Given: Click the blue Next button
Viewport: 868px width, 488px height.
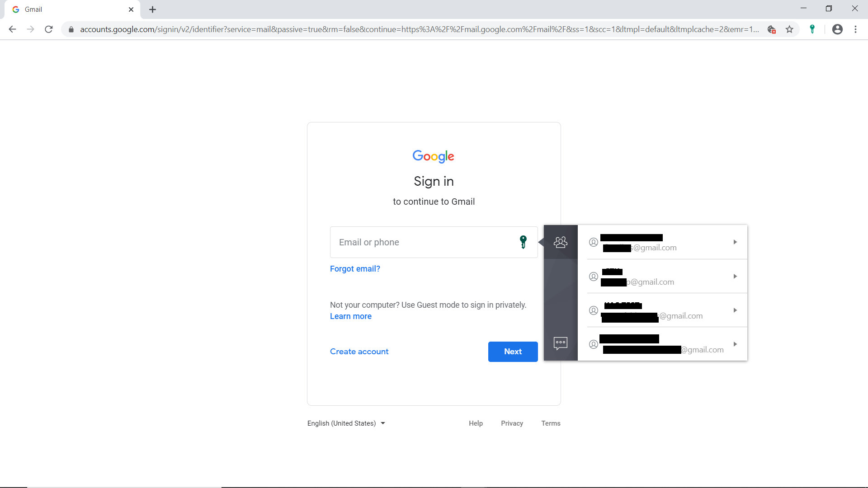Looking at the screenshot, I should pyautogui.click(x=513, y=352).
